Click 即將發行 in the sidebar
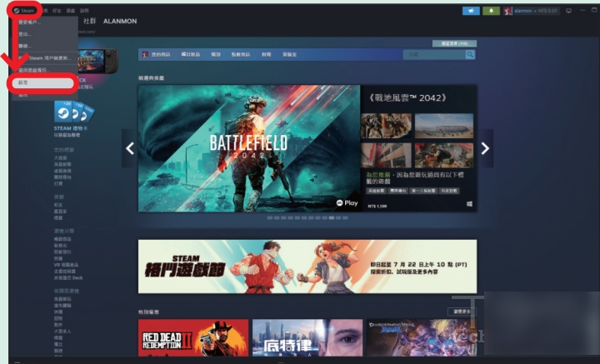 pos(62,252)
